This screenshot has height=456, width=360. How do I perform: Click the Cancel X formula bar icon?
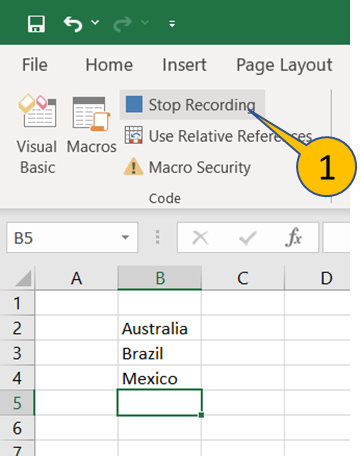(x=200, y=238)
